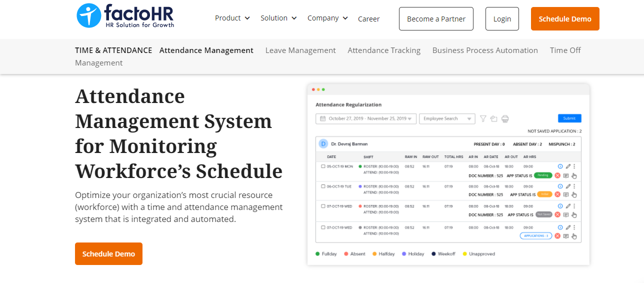Tick the checkbox for 05-OCT-19 MON
This screenshot has width=644, height=283.
323,166
